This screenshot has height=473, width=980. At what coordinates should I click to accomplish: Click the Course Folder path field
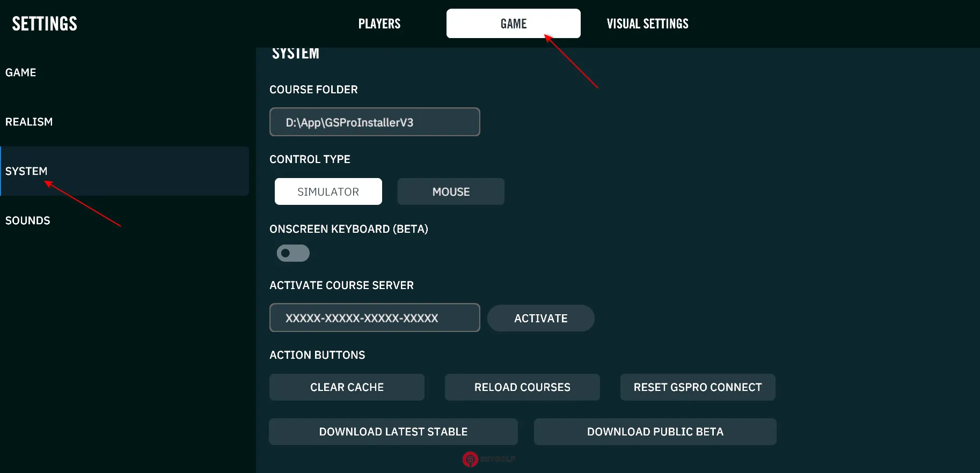tap(374, 122)
